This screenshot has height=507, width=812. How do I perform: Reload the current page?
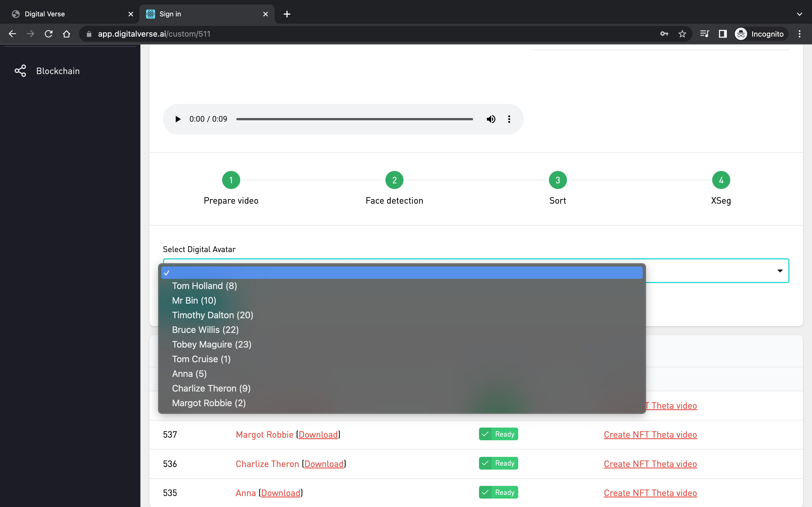coord(49,34)
